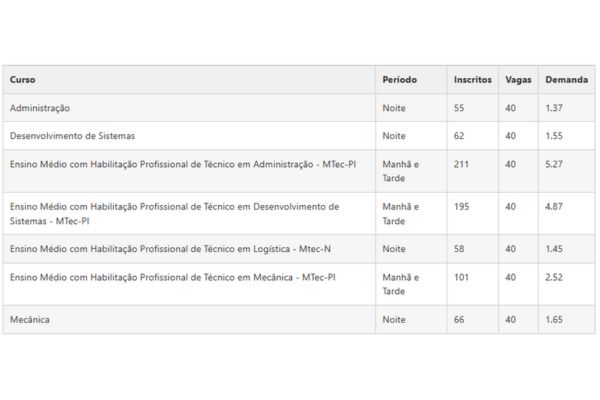
Task: Click the Técnico em Mecânica MTec-PI course
Action: click(x=173, y=277)
